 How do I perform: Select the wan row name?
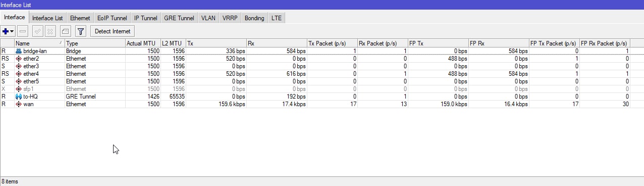point(28,104)
